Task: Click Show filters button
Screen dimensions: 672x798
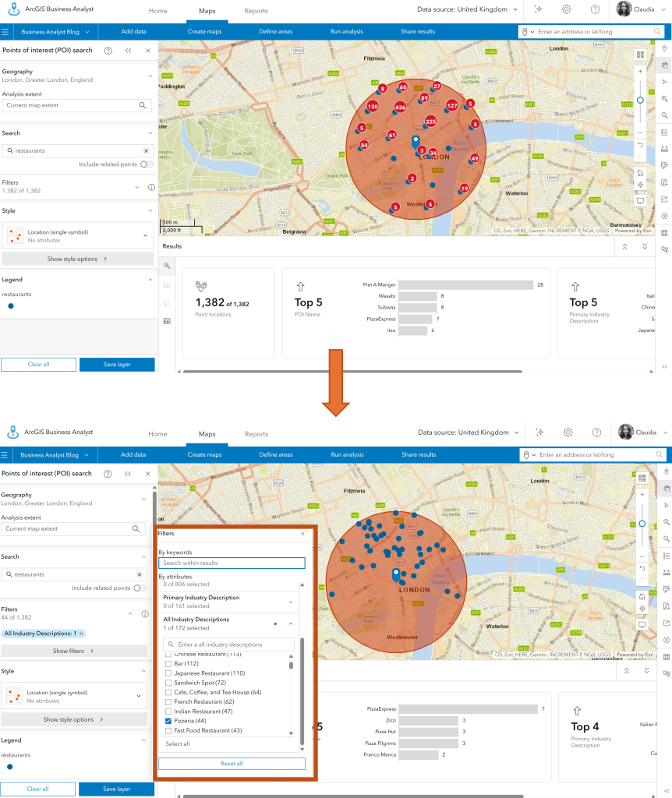Action: [x=73, y=651]
